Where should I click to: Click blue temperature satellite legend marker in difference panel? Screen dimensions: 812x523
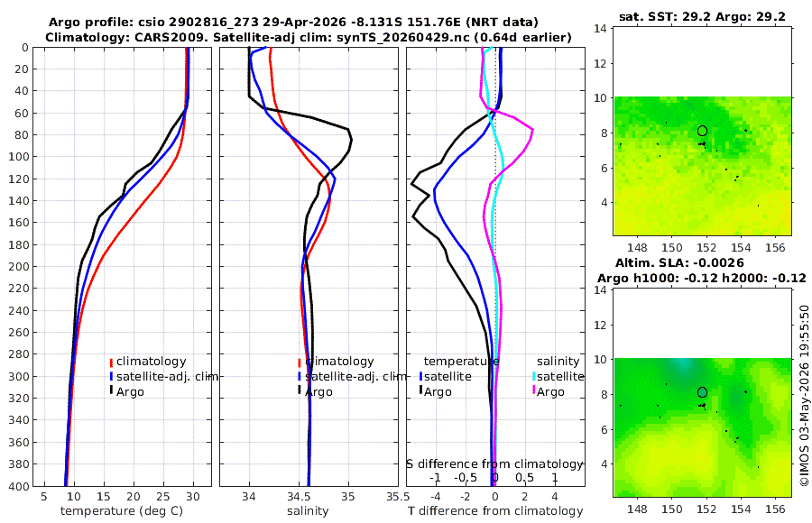click(421, 376)
